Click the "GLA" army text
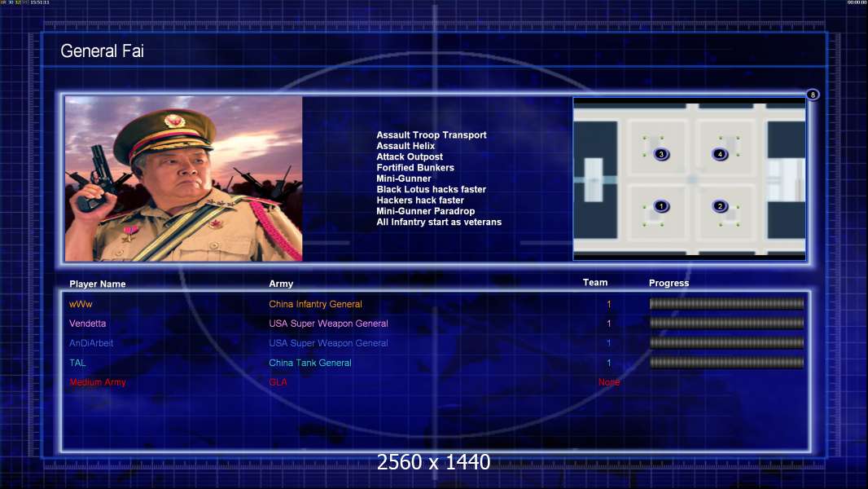 [278, 382]
